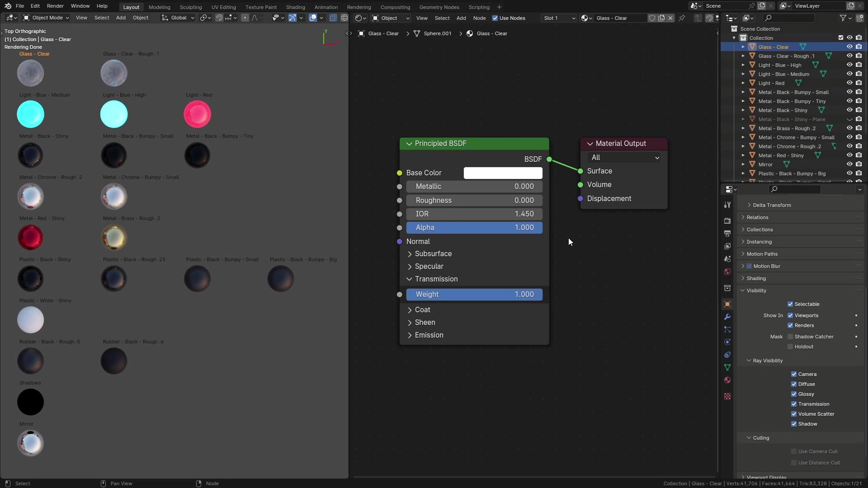Toggle the Selectable checkbox
This screenshot has width=868, height=488.
790,304
